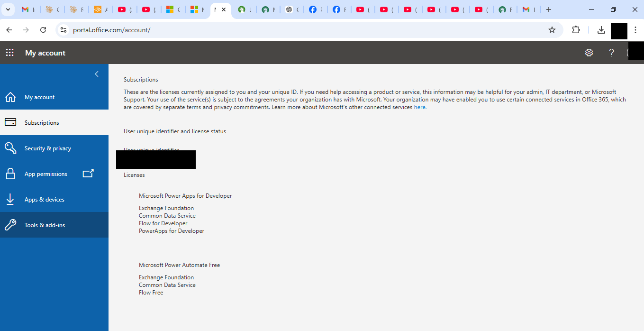This screenshot has width=644, height=331.
Task: View site information icon in address bar
Action: (x=63, y=30)
